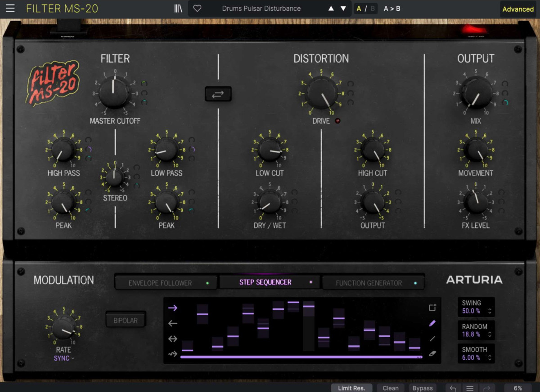Viewport: 540px width, 392px height.
Task: Click the FX Level knob
Action: [476, 202]
